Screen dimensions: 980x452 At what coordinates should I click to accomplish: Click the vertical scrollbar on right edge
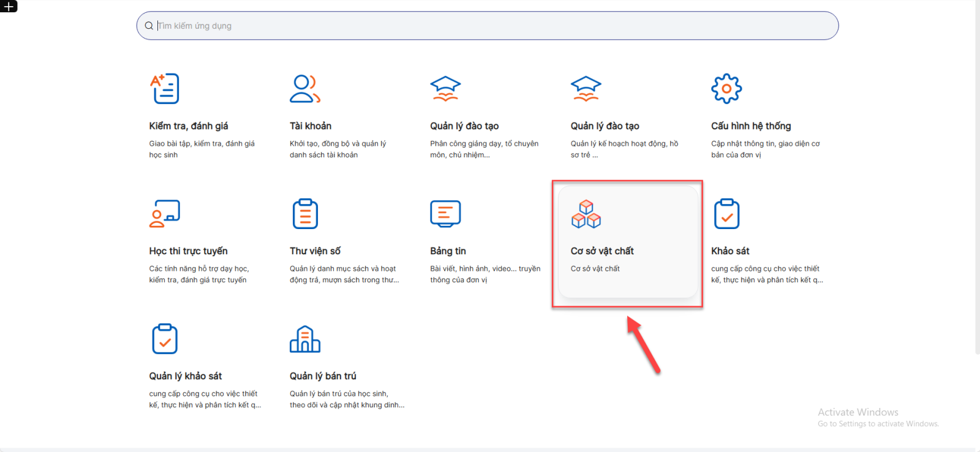click(x=977, y=184)
